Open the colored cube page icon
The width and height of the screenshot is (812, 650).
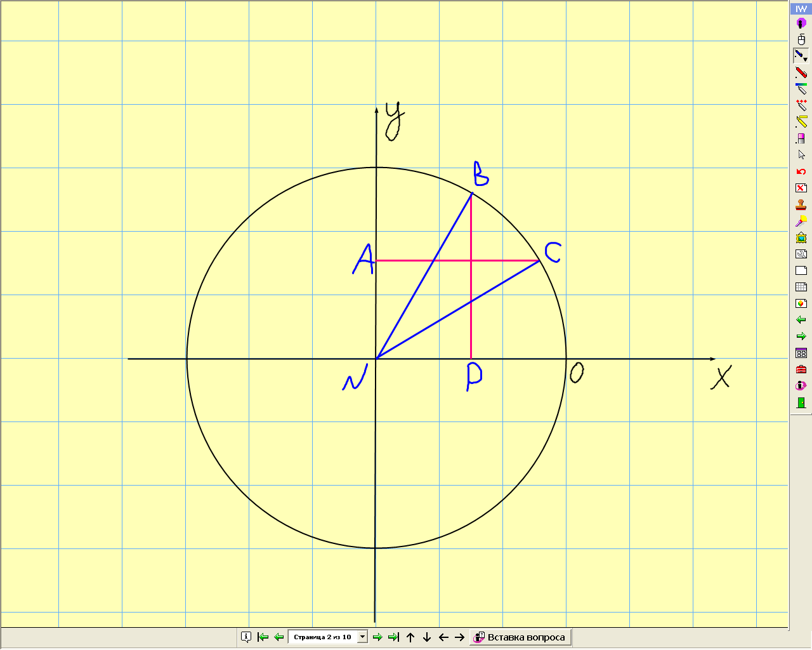point(801,303)
